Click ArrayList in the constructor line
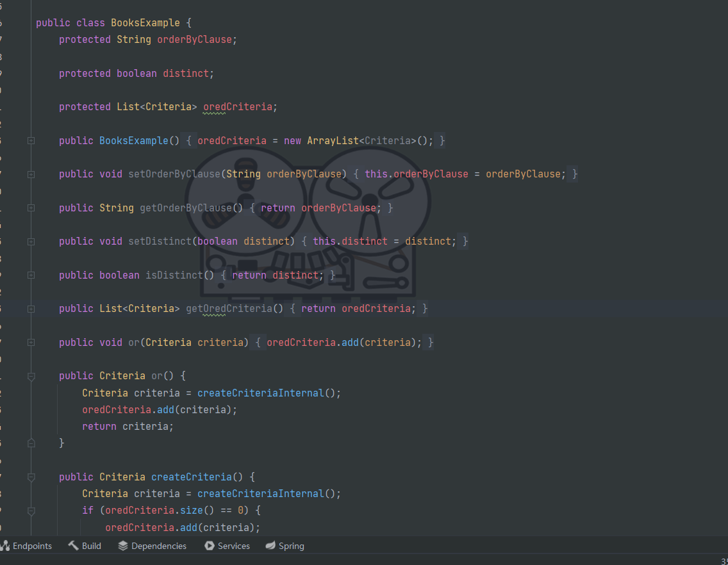The image size is (728, 565). click(x=333, y=141)
